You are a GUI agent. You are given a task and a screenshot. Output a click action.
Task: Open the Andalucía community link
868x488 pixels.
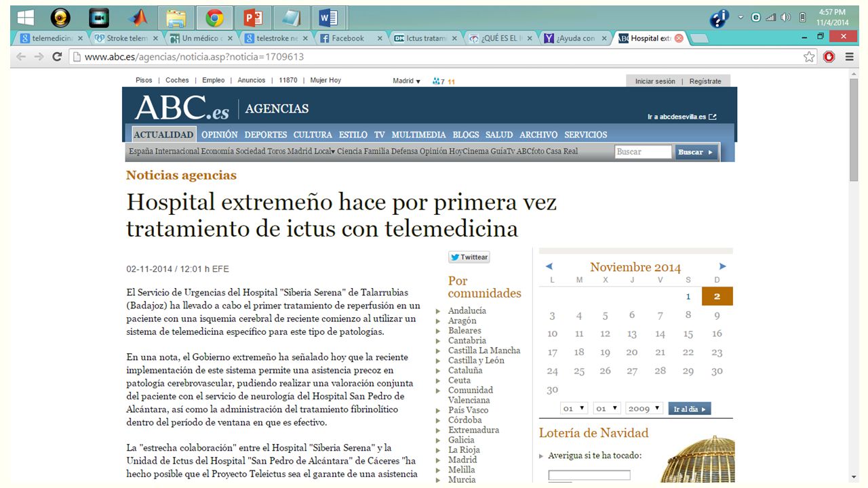467,310
